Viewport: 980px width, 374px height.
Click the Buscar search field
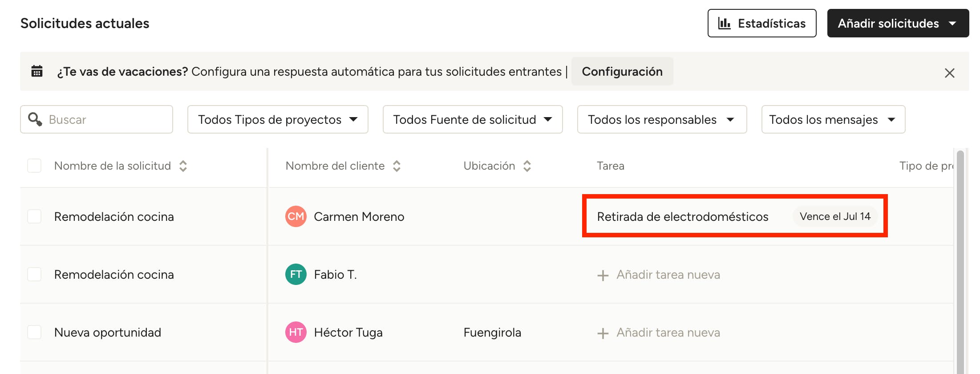click(107, 119)
